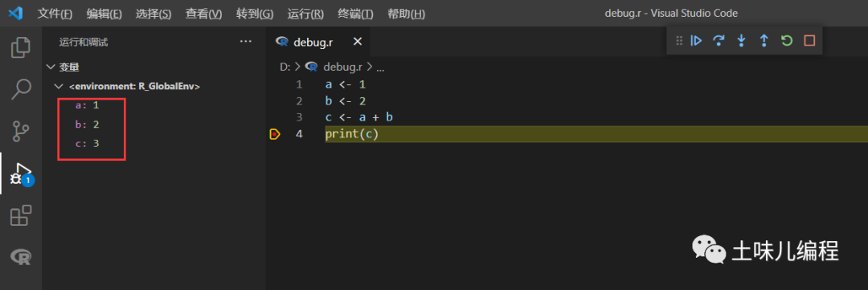Close the debug.r editor tab
Screen dimensions: 868x290
click(x=358, y=42)
